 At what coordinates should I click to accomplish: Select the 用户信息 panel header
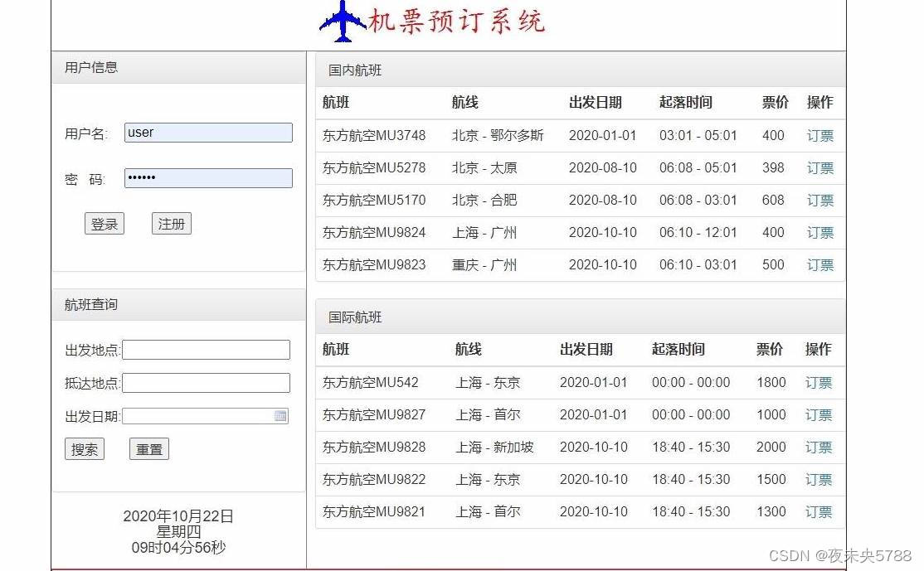tap(178, 68)
